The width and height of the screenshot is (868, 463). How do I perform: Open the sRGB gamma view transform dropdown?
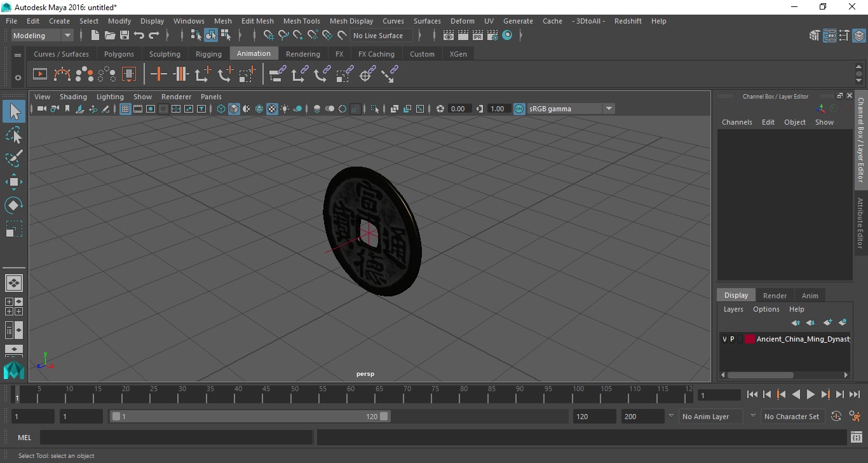[571, 109]
